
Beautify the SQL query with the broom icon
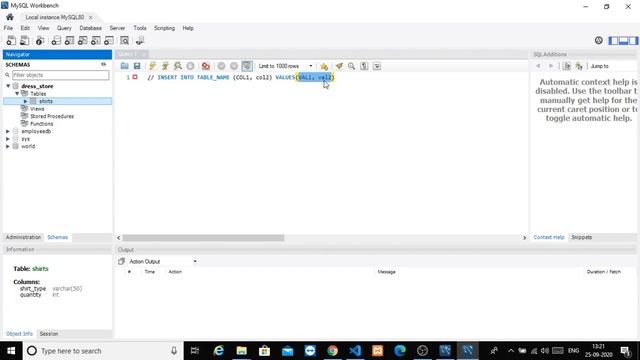coord(339,66)
